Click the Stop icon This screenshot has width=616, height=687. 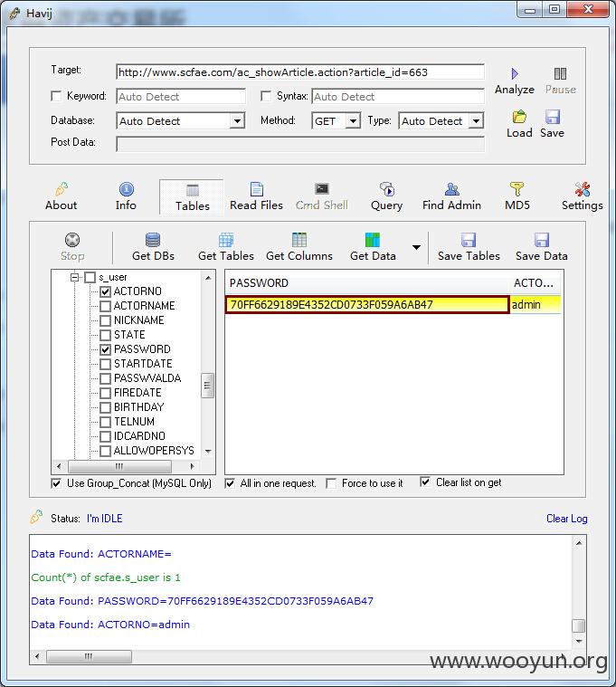(x=72, y=240)
